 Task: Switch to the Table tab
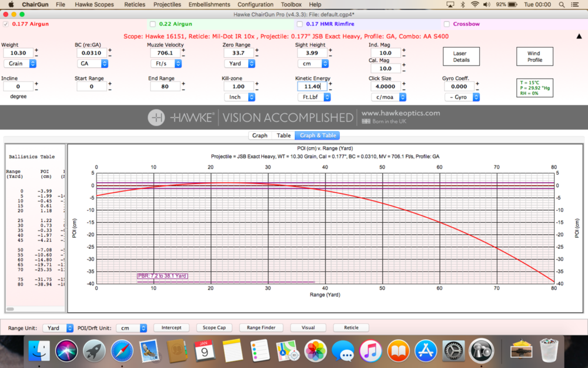(x=283, y=135)
